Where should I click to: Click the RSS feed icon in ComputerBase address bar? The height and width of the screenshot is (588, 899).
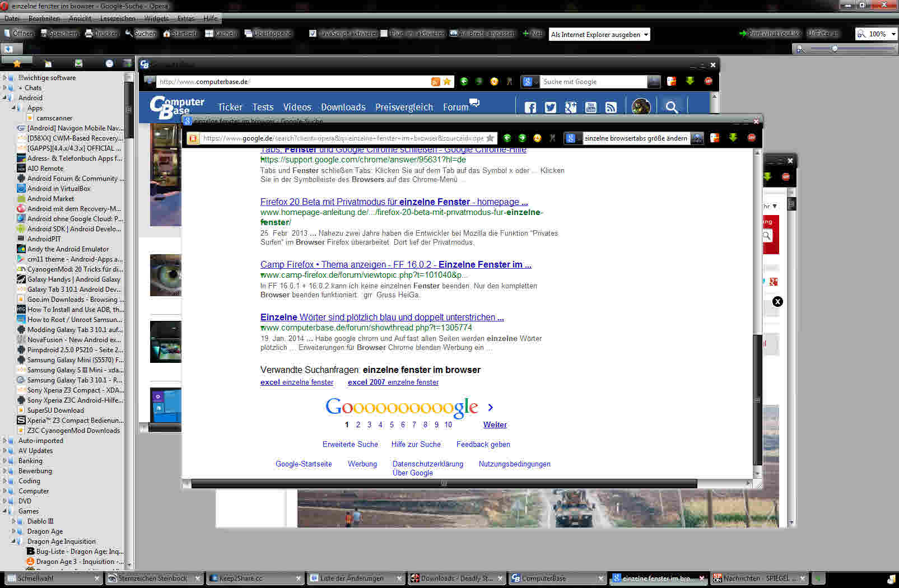coord(435,82)
